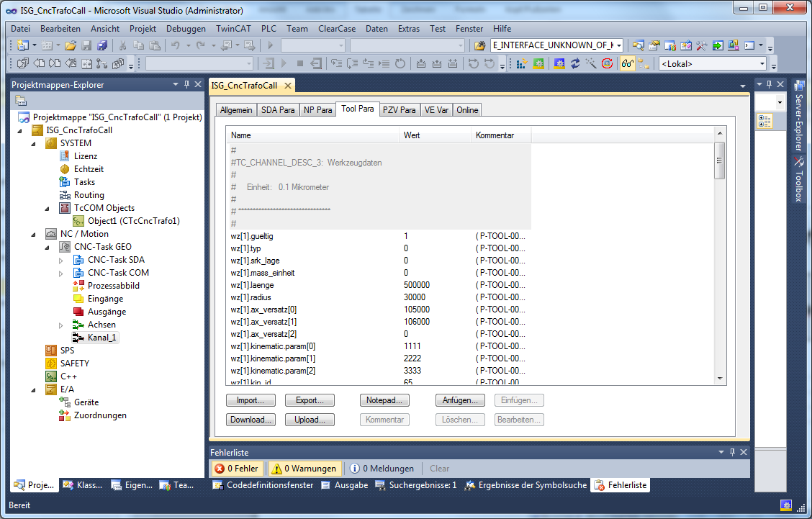812x519 pixels.
Task: Switch to the PZV Para tab
Action: (400, 110)
